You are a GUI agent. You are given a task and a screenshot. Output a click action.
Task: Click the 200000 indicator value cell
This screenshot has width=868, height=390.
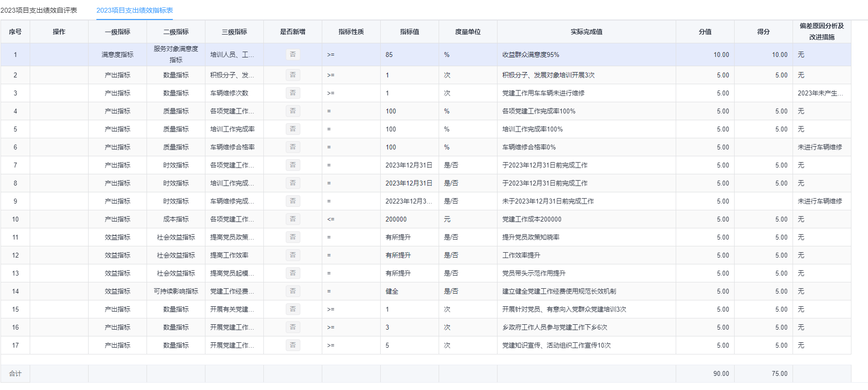(396, 219)
